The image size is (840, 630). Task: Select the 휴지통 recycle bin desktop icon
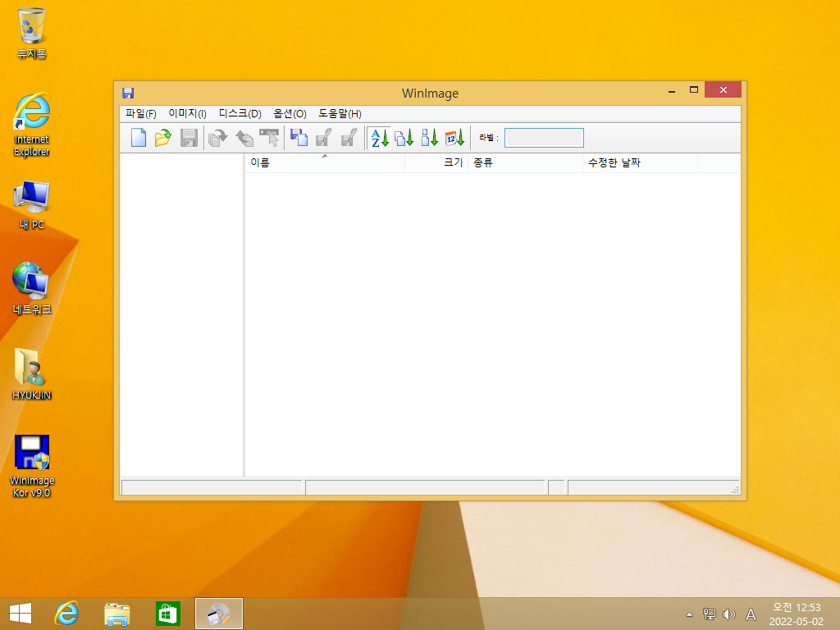32,33
